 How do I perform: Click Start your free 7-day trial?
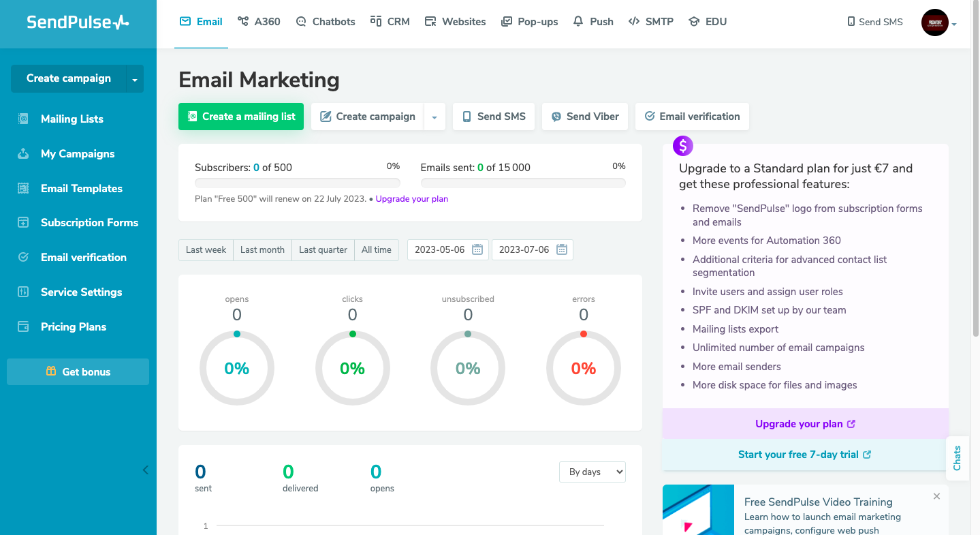point(805,455)
